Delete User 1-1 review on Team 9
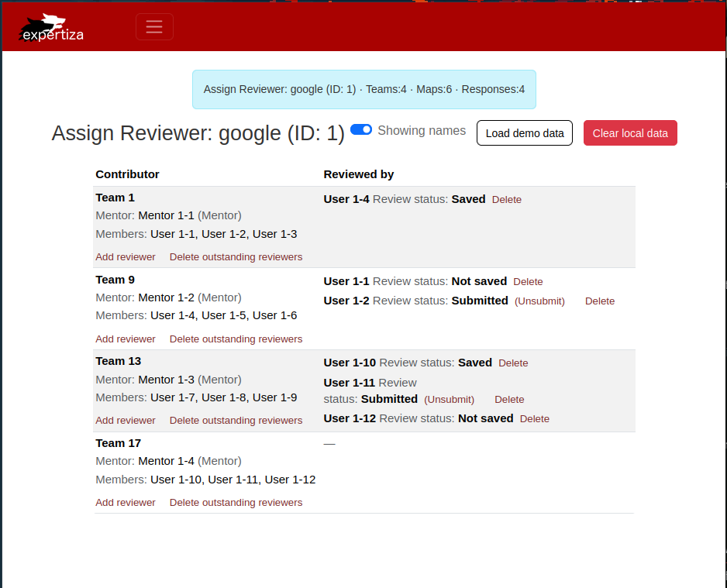727x588 pixels. point(528,282)
